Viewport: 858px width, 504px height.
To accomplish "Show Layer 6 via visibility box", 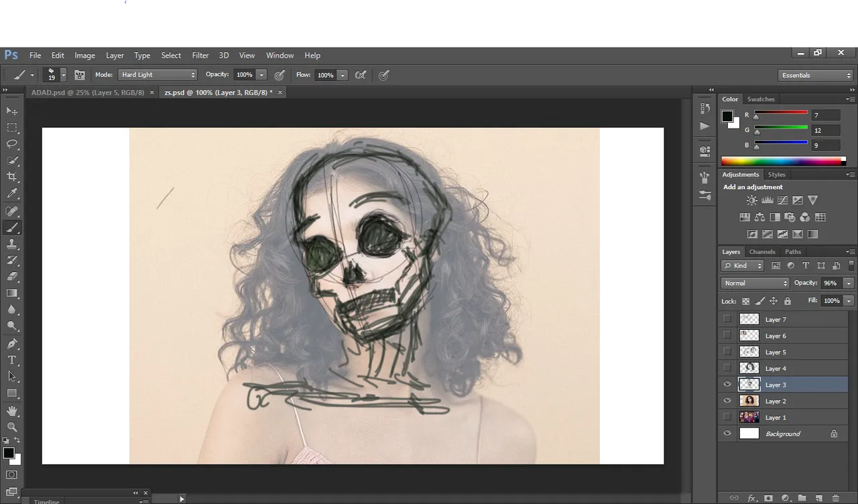I will (727, 336).
